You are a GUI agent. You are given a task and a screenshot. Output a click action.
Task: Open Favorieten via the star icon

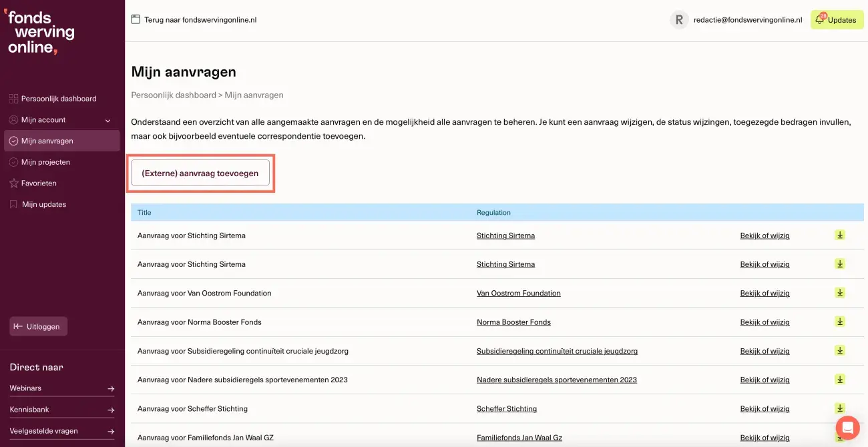[x=13, y=183]
